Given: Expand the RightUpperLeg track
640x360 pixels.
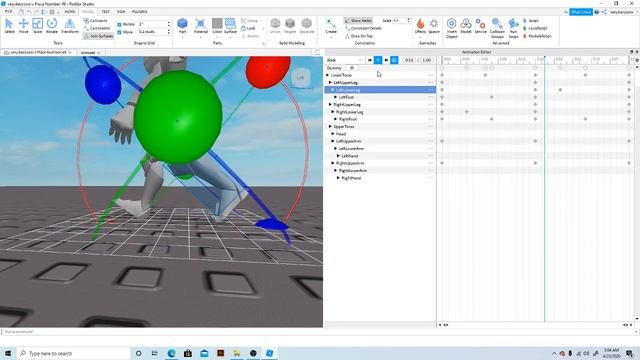Looking at the screenshot, I should coord(330,104).
